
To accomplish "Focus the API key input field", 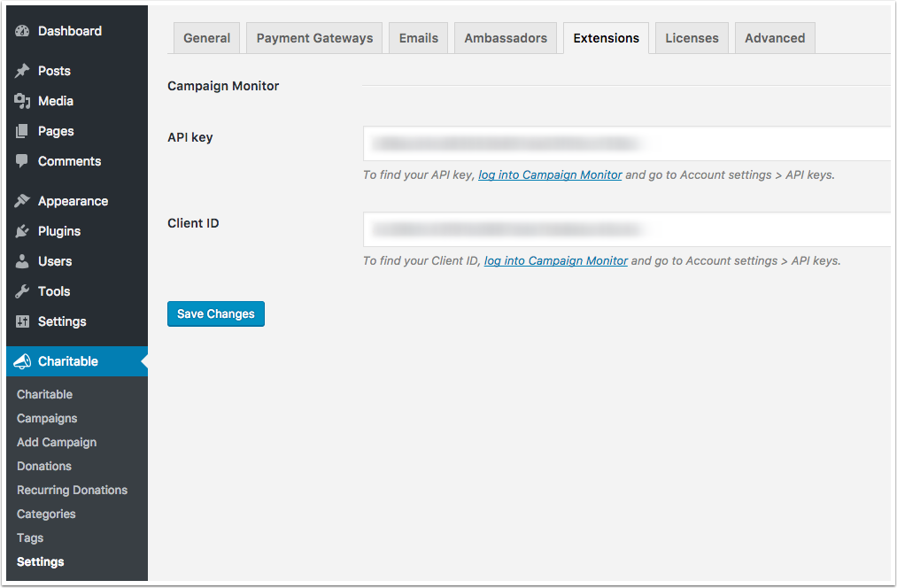I will coord(627,143).
